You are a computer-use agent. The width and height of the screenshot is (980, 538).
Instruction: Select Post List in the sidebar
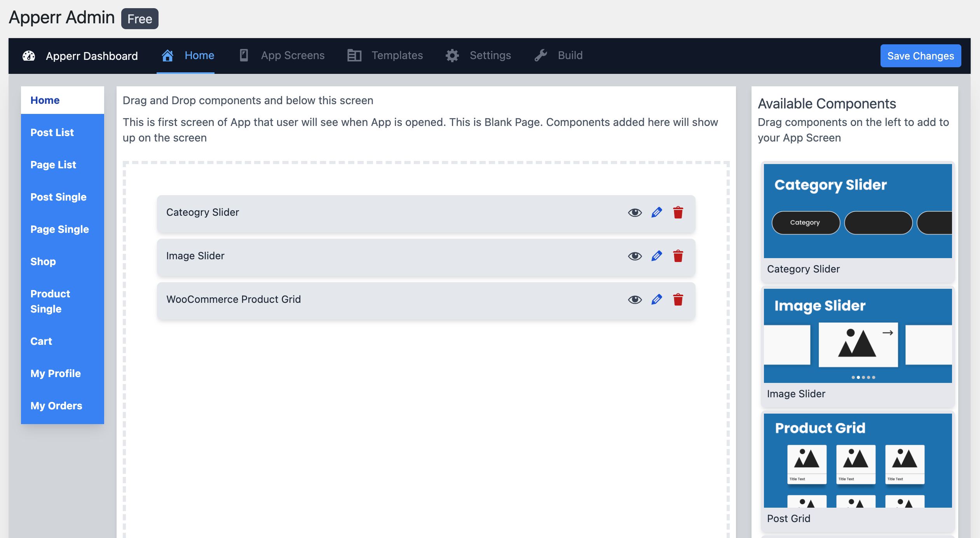52,133
